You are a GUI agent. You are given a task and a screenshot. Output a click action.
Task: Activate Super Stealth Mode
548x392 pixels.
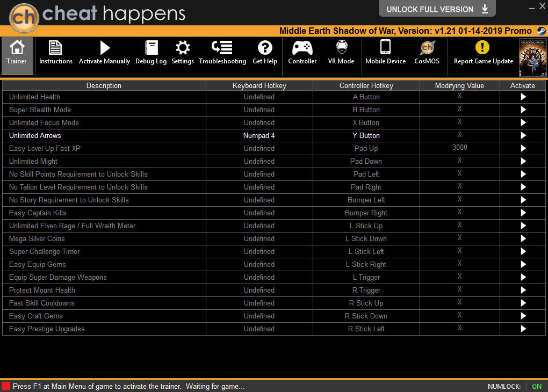pos(523,110)
